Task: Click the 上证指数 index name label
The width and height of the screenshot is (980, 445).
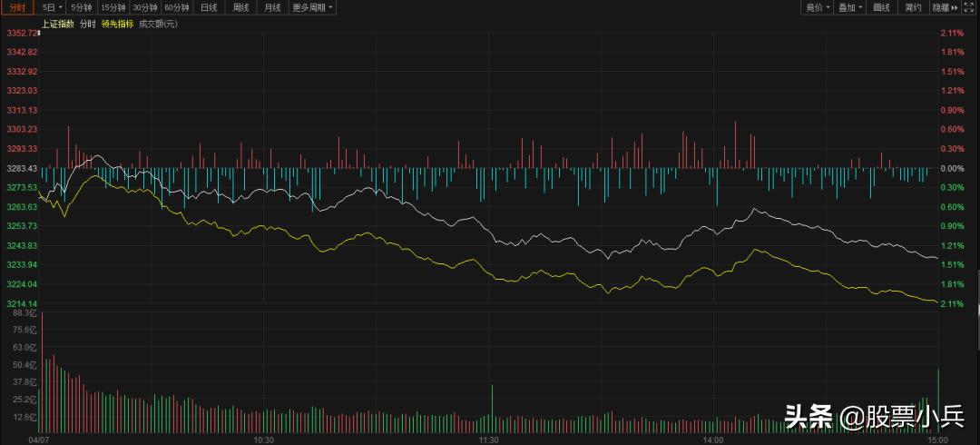Action: [x=58, y=23]
